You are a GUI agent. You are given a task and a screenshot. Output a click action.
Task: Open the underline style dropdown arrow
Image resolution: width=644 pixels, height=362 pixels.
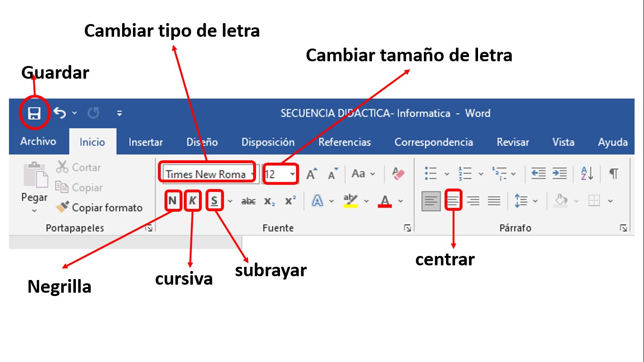230,201
